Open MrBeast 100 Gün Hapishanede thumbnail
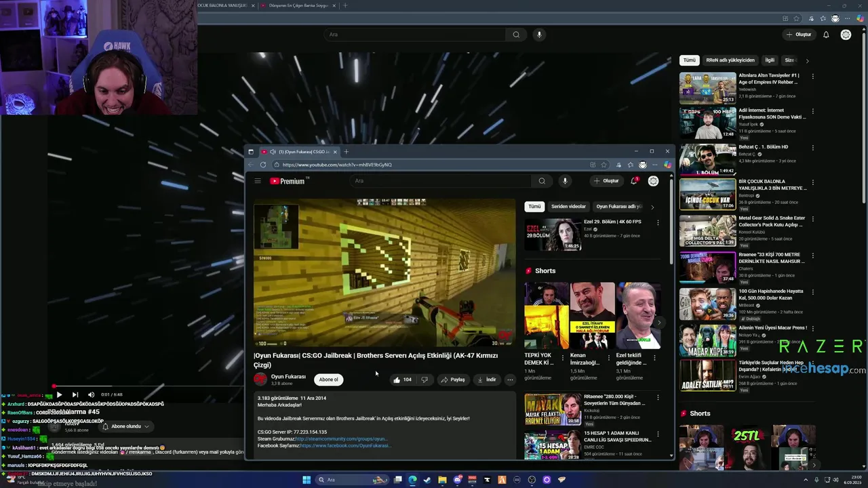Screen dimensions: 868x488 (707, 304)
